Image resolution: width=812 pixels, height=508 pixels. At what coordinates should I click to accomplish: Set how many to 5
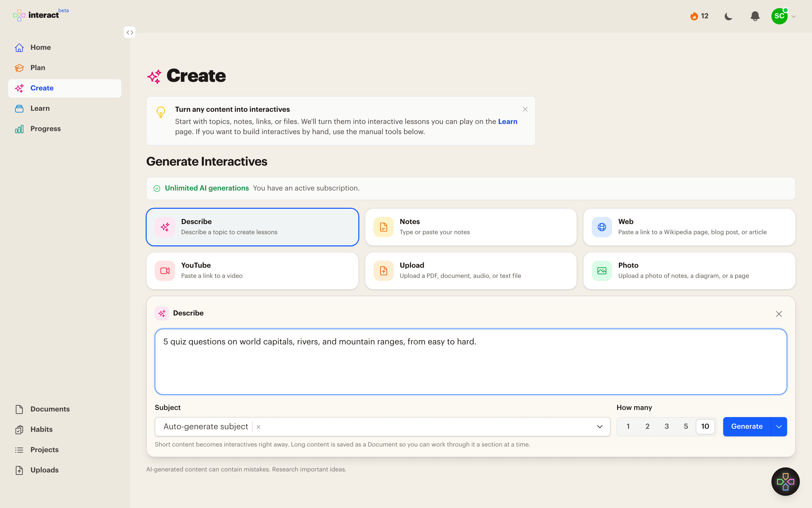tap(686, 426)
